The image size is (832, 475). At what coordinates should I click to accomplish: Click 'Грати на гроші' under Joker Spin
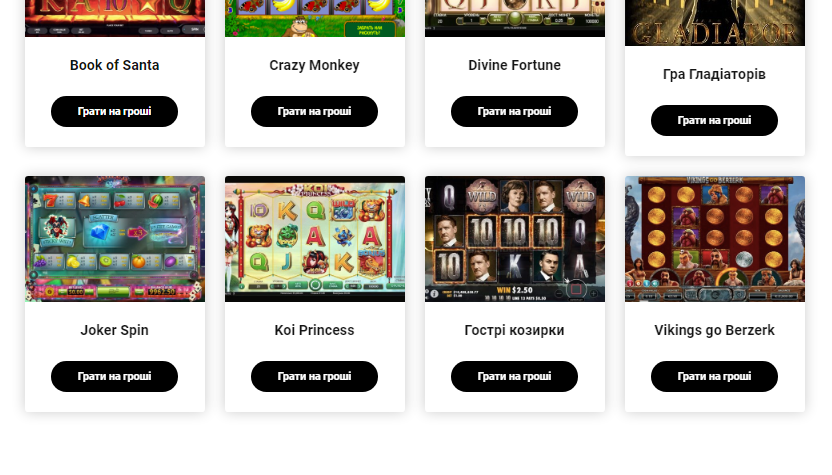coord(115,377)
